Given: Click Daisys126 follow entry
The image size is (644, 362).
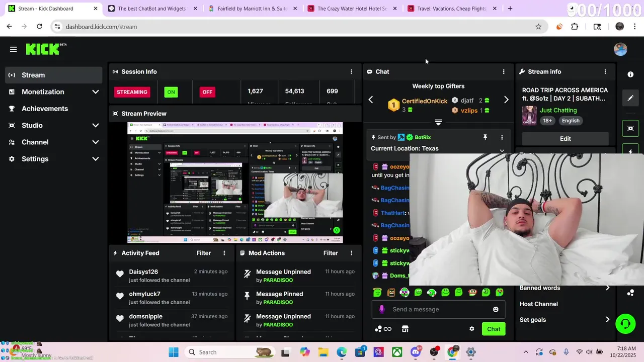Looking at the screenshot, I should [x=172, y=276].
